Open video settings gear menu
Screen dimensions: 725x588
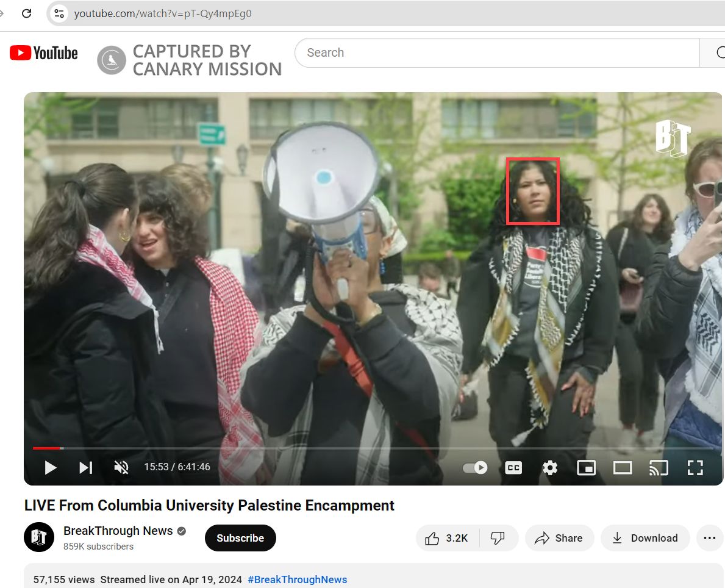550,468
